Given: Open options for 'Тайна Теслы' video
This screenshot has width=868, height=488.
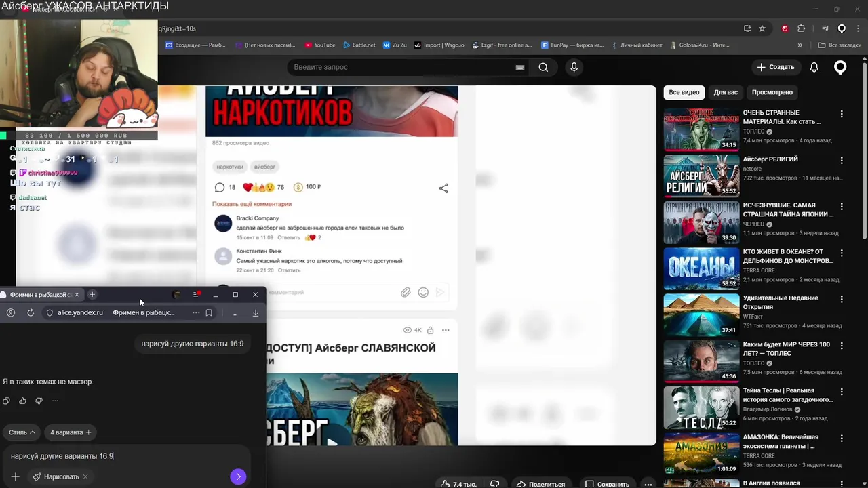Looking at the screenshot, I should pos(842,392).
